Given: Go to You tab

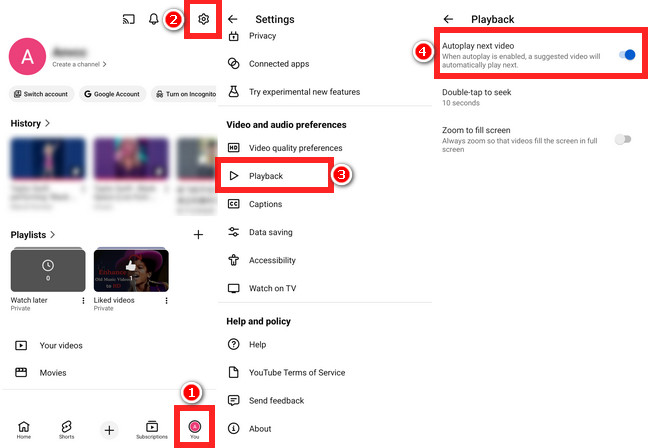Looking at the screenshot, I should (x=194, y=429).
